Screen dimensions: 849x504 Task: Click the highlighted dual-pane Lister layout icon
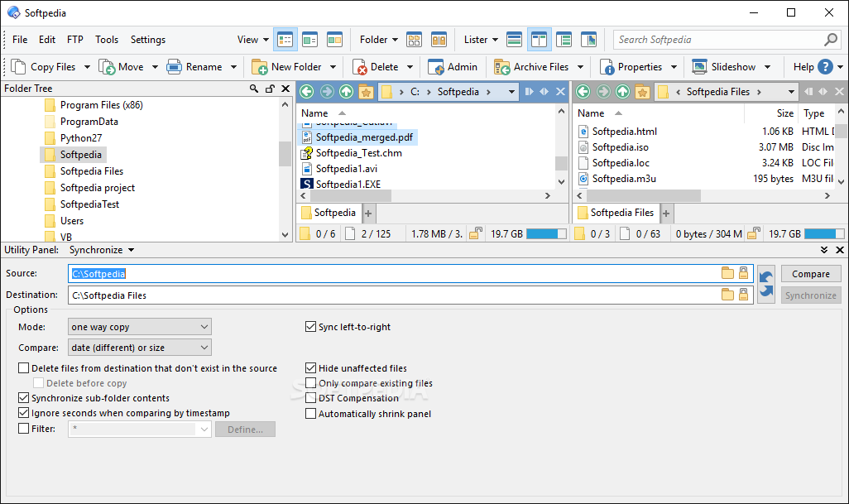pyautogui.click(x=539, y=40)
